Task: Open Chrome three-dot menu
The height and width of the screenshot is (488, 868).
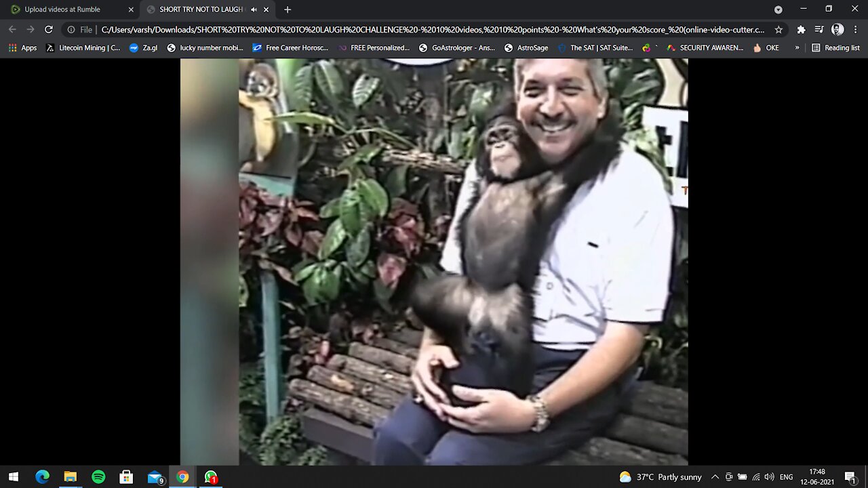Action: pos(856,29)
